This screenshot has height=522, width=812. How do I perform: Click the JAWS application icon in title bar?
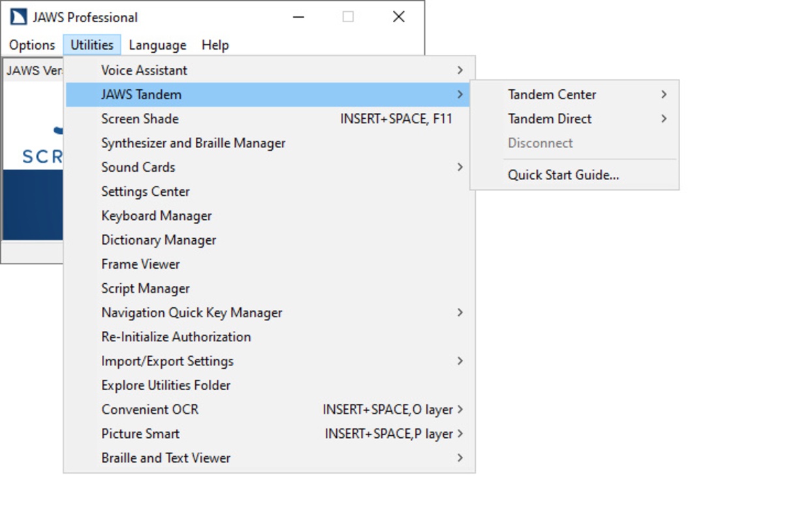click(18, 17)
